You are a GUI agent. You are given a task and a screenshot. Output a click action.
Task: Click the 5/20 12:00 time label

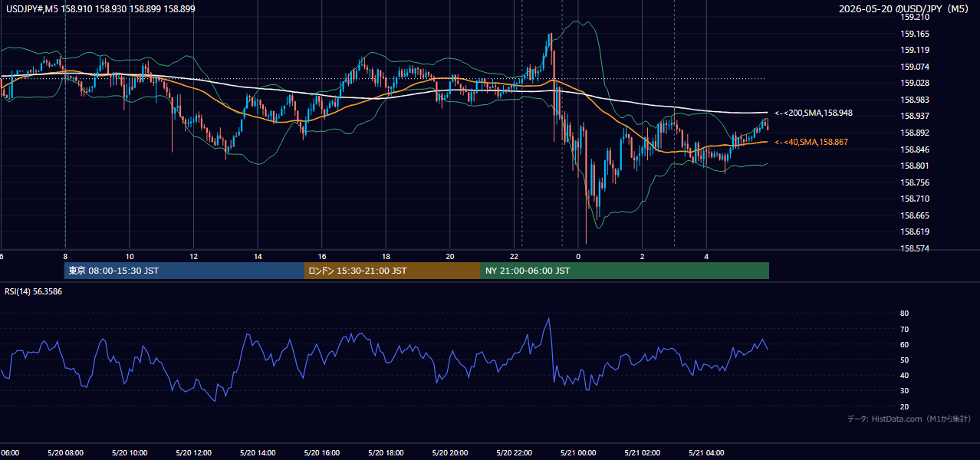(193, 453)
